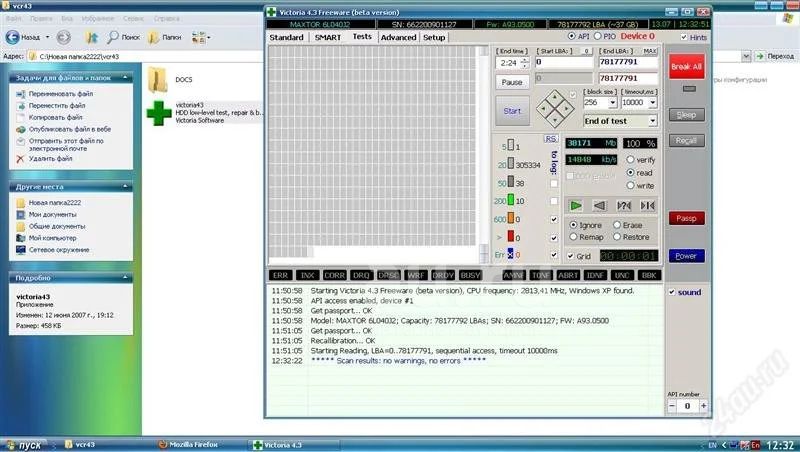Click the Start (пуск) button on taskbar
The width and height of the screenshot is (800, 452).
[23, 445]
